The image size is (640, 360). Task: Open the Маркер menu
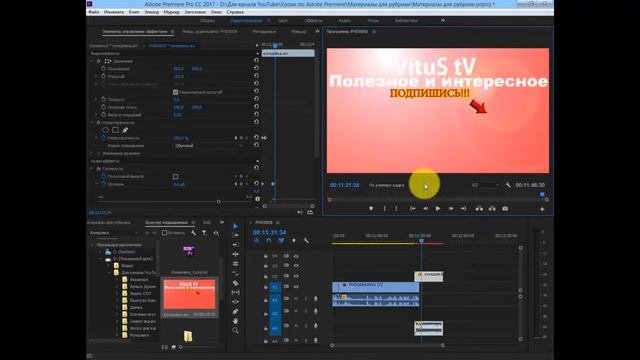(x=171, y=12)
